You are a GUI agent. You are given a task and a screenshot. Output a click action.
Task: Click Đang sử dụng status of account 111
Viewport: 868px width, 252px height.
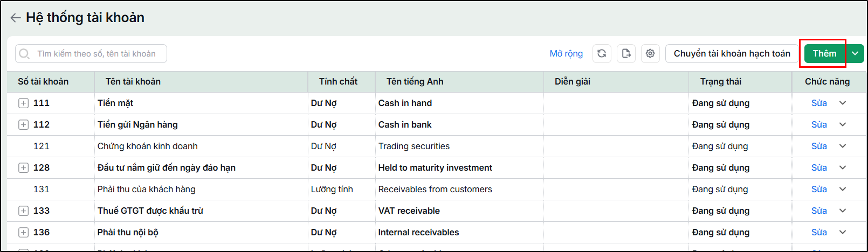(721, 103)
